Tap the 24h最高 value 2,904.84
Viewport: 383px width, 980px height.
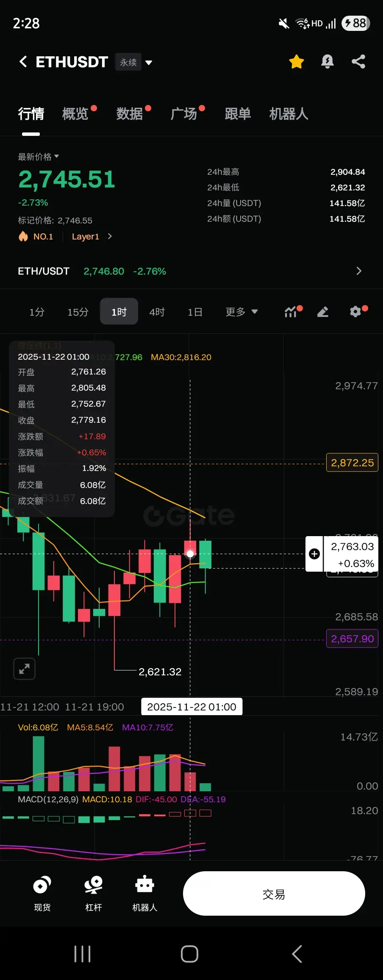pyautogui.click(x=347, y=172)
